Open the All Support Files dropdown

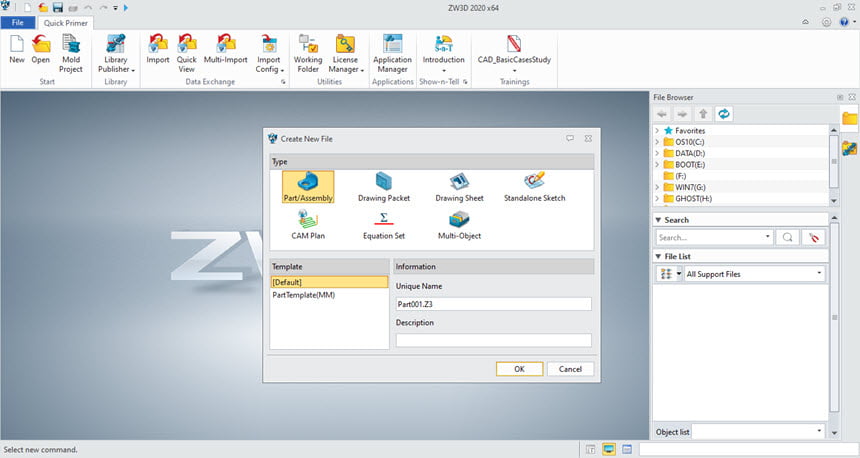click(x=755, y=274)
